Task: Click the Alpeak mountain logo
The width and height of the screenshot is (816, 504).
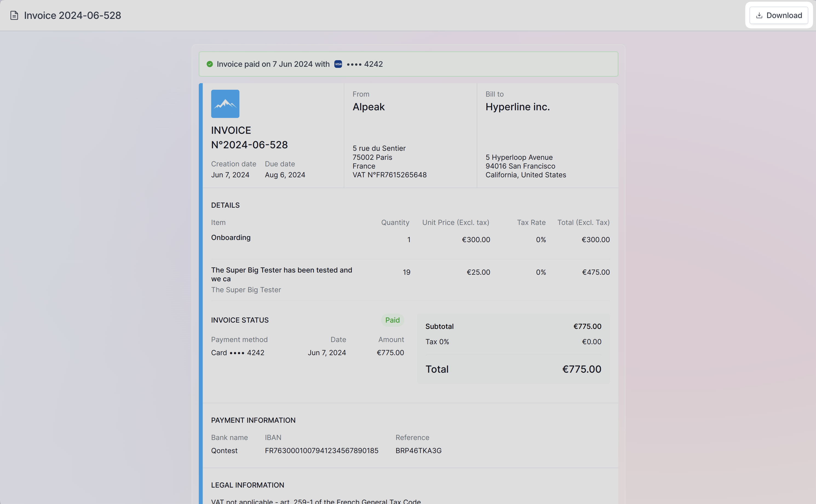Action: click(x=225, y=104)
